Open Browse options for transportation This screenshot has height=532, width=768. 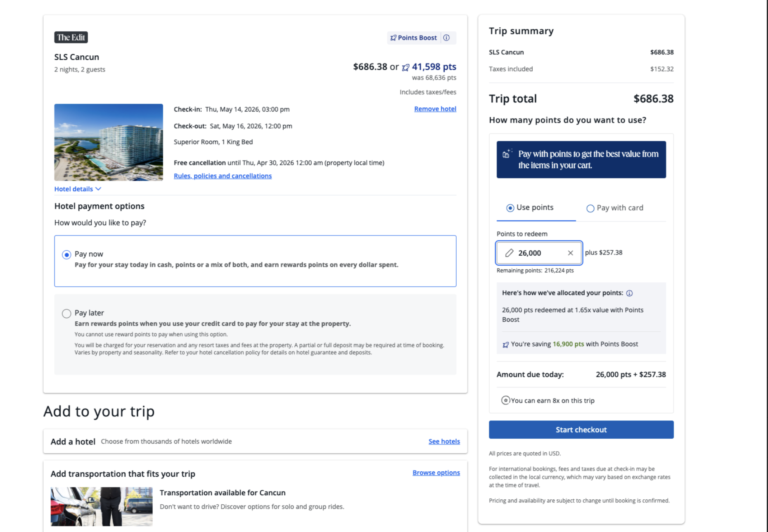[x=436, y=473]
